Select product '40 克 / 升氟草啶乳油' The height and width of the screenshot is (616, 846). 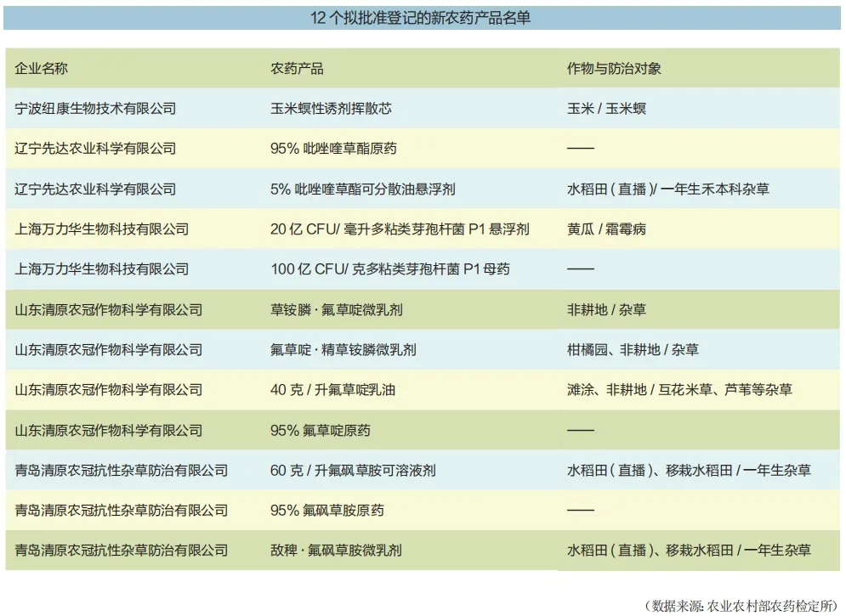(x=333, y=390)
